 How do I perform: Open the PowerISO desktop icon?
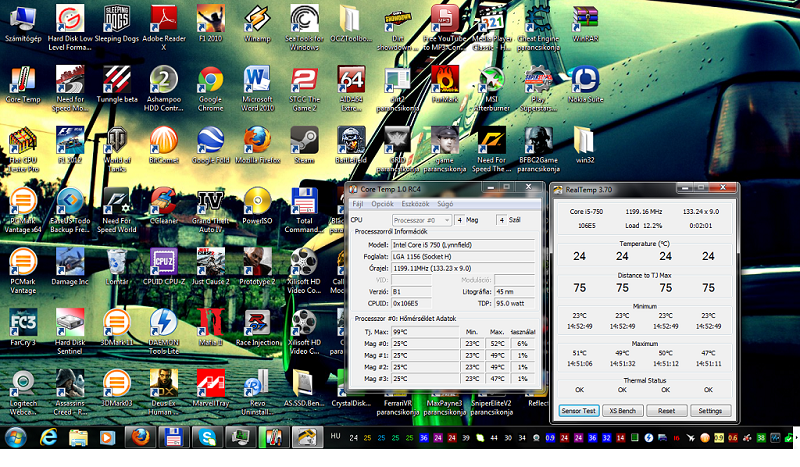[257, 207]
